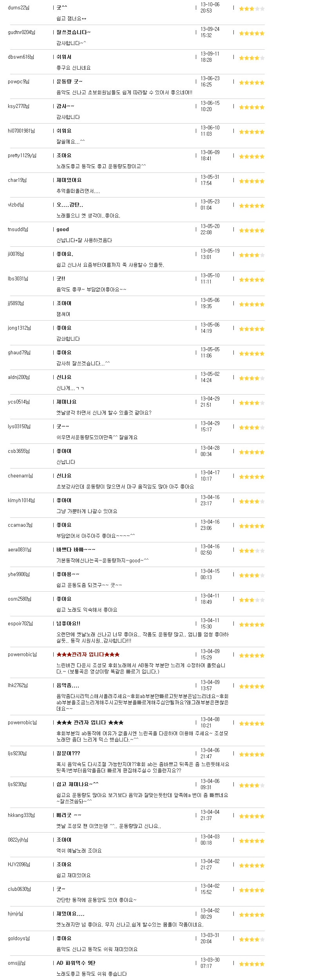
Task: Click username club0630
Action: (19, 889)
